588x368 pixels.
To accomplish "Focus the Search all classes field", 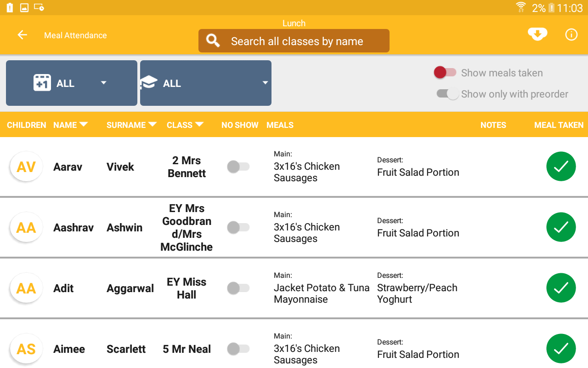I will click(x=294, y=41).
